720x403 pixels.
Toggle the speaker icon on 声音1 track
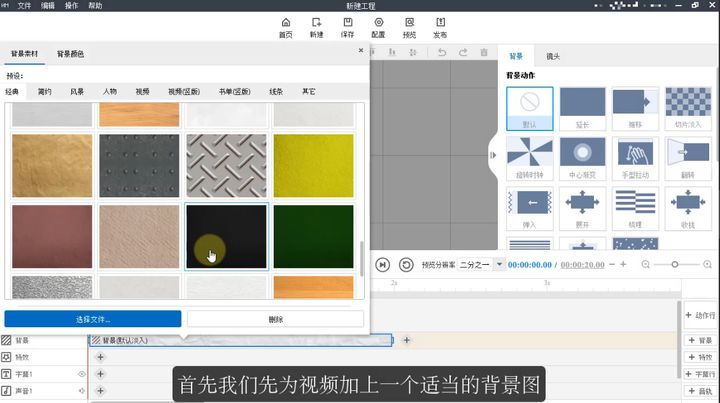pos(82,389)
